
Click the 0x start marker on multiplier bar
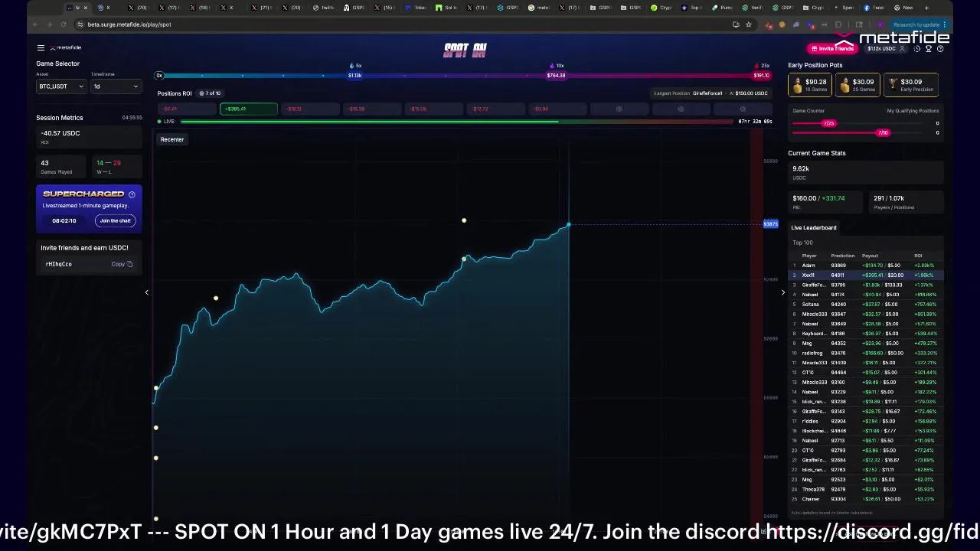159,75
